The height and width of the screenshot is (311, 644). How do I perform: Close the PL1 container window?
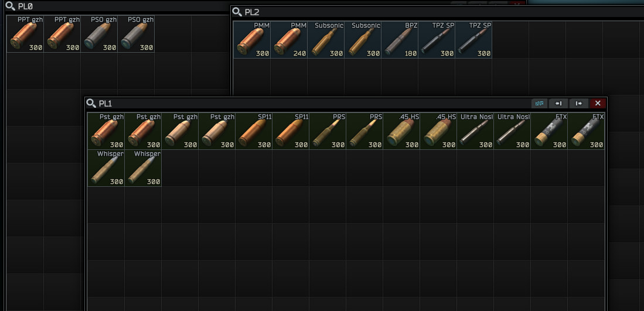[598, 104]
